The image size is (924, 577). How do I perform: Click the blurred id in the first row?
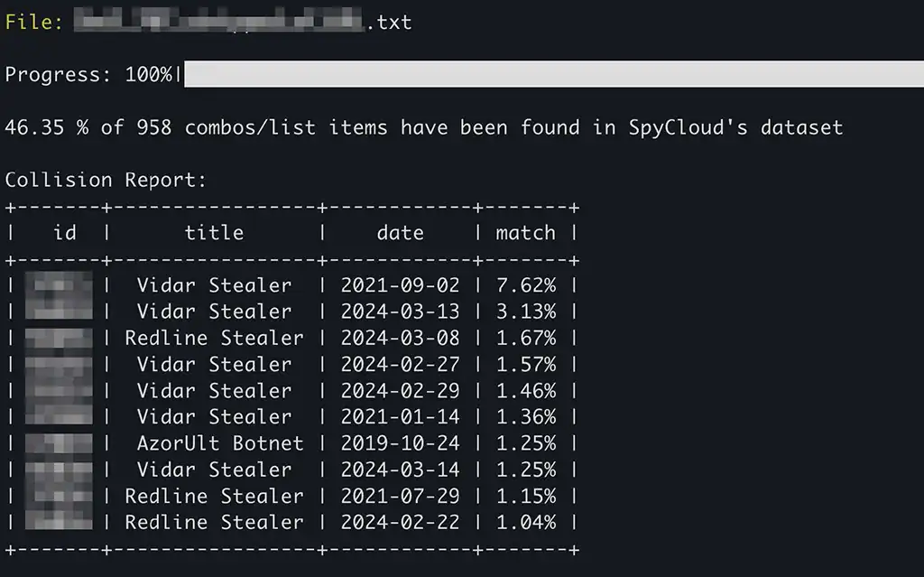pos(60,285)
